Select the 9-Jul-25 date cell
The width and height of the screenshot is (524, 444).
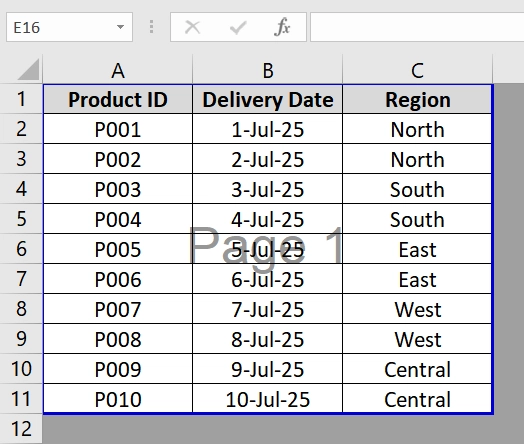[268, 369]
